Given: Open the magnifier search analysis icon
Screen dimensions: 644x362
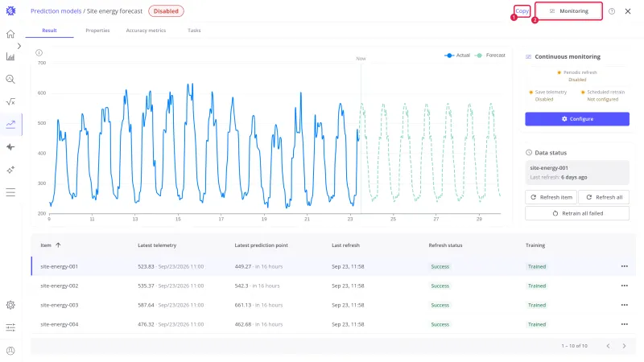Looking at the screenshot, I should coord(10,79).
